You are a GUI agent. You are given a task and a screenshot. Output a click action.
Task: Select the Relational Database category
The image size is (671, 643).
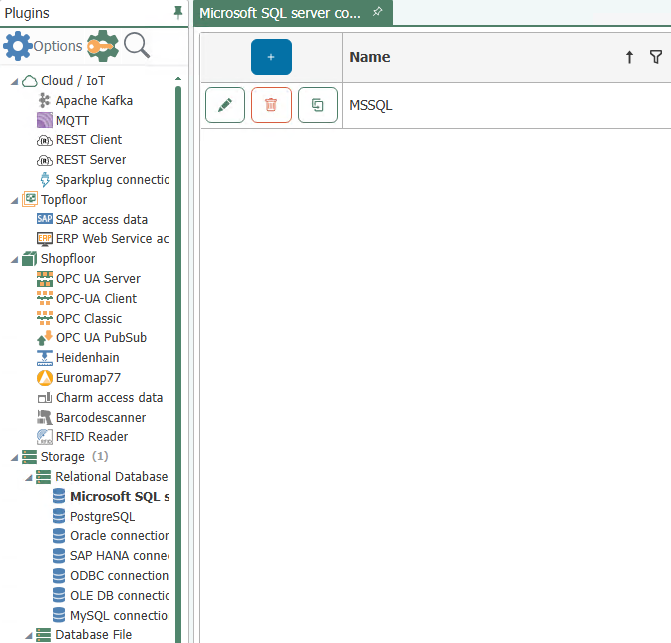112,477
